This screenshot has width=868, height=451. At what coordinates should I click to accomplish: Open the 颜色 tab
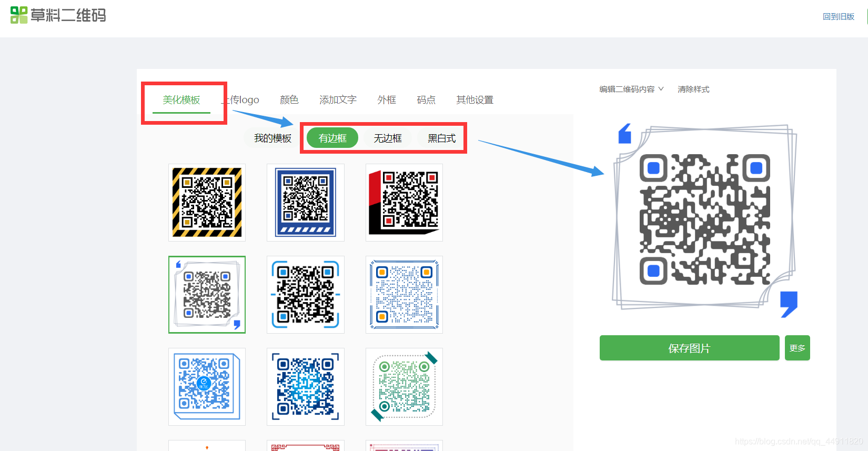point(289,100)
